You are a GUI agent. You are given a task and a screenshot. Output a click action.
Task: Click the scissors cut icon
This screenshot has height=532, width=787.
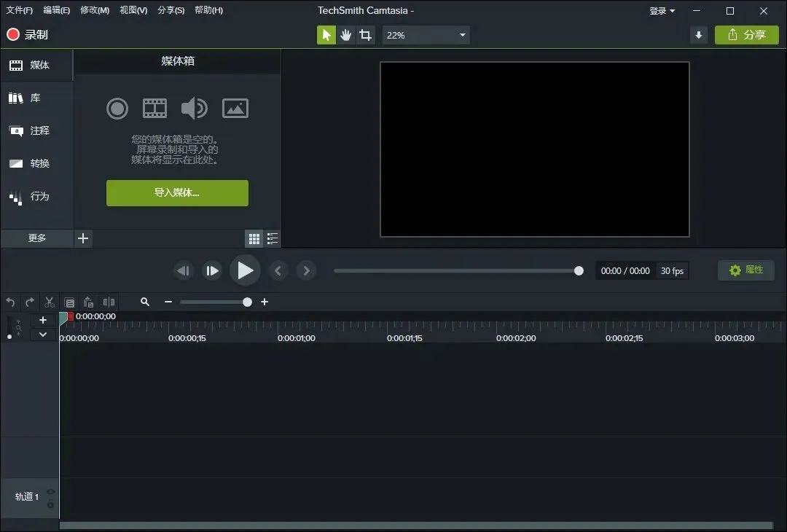50,302
